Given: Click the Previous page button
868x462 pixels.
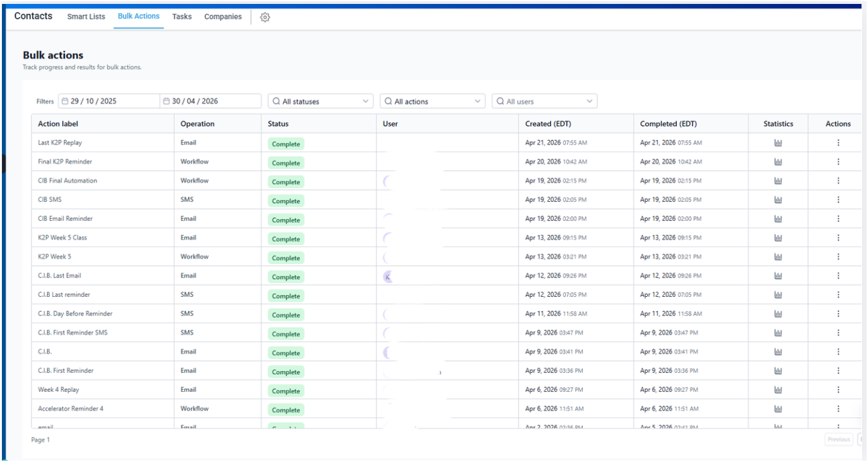Looking at the screenshot, I should click(x=838, y=440).
